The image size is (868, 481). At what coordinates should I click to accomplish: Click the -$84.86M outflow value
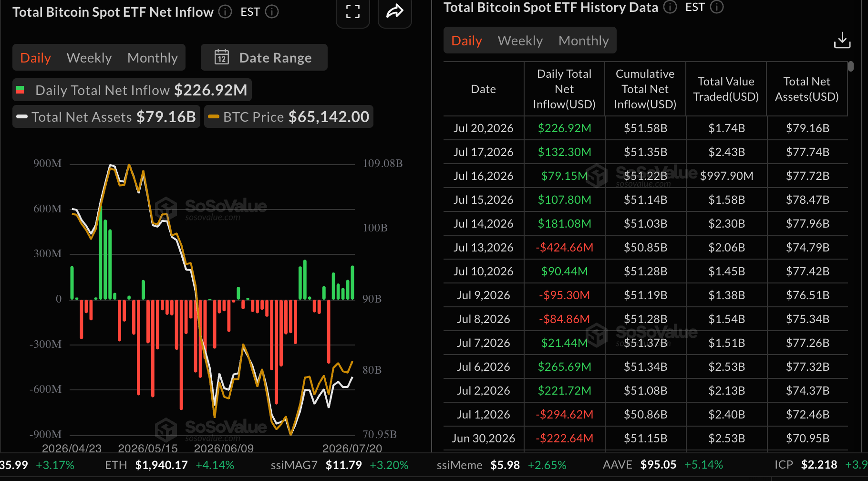(x=565, y=319)
